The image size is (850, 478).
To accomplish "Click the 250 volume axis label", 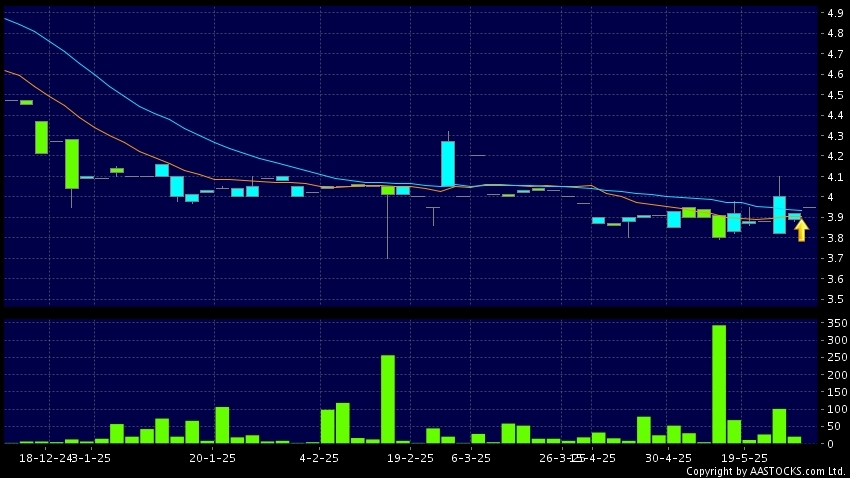I will coord(837,358).
